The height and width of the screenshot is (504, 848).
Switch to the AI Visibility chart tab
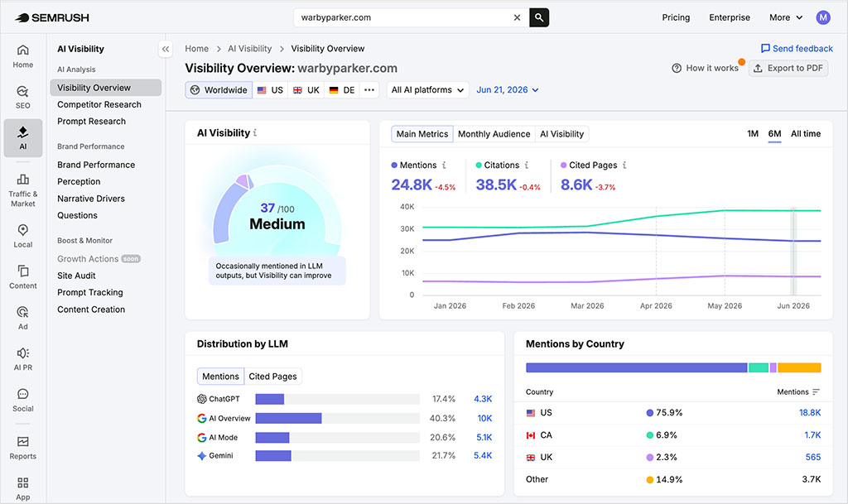(562, 134)
